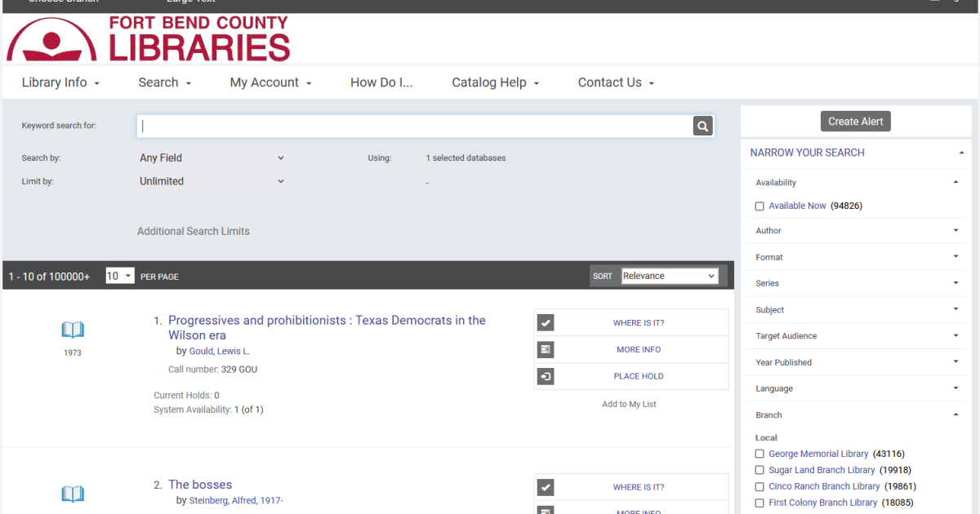Click the More Info icon for Progressives and prohibitionists
The height and width of the screenshot is (514, 980).
546,349
